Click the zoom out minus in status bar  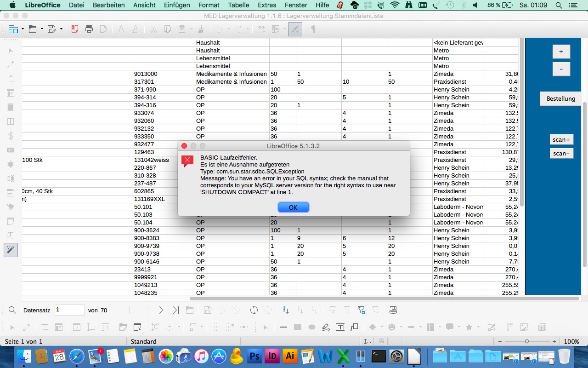499,341
